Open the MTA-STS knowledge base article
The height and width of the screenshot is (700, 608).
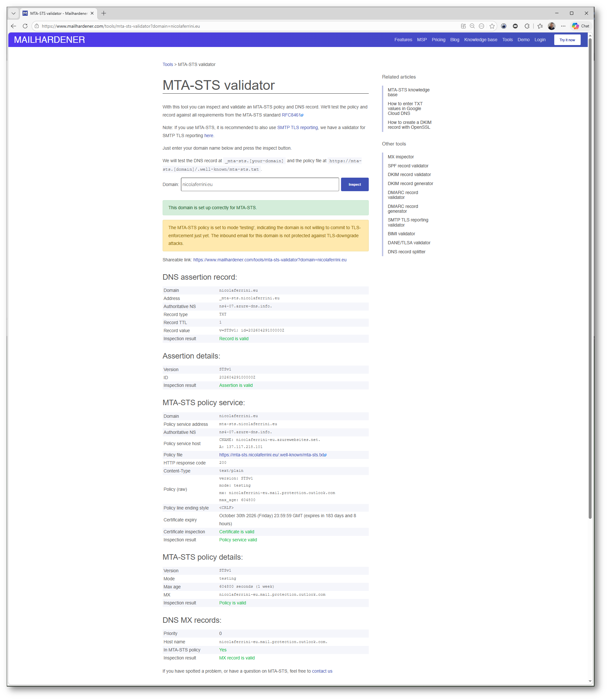408,92
